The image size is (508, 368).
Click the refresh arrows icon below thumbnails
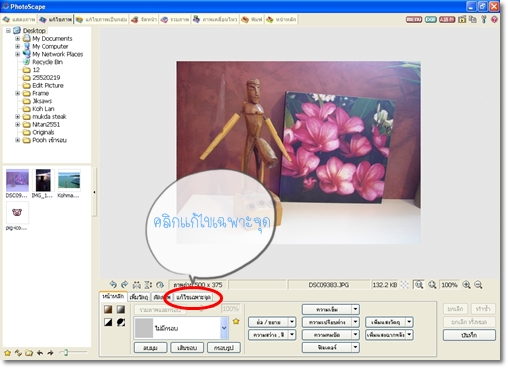(x=18, y=353)
